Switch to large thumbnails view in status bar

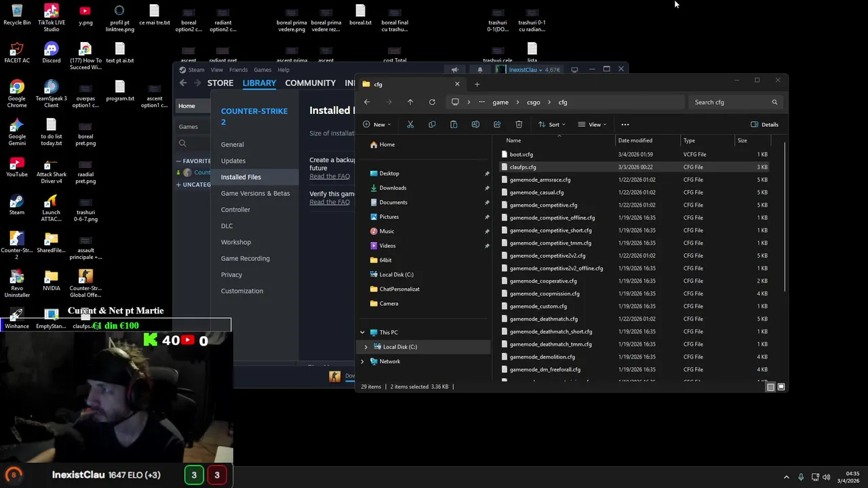tap(781, 387)
